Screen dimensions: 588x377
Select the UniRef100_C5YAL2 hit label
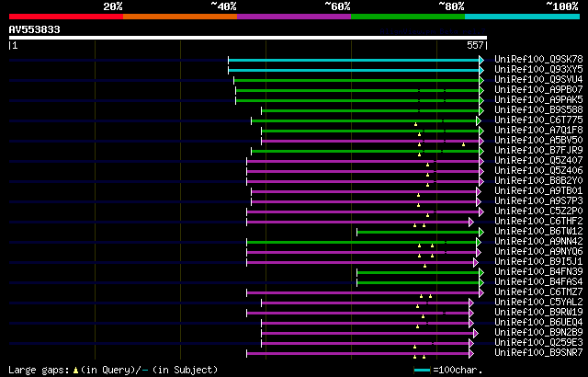538,303
